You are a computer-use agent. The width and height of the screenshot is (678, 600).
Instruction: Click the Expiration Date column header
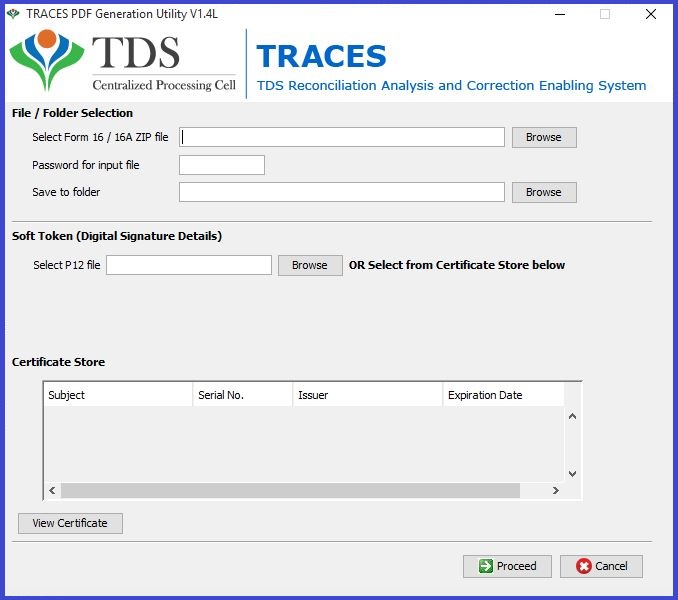pos(503,395)
